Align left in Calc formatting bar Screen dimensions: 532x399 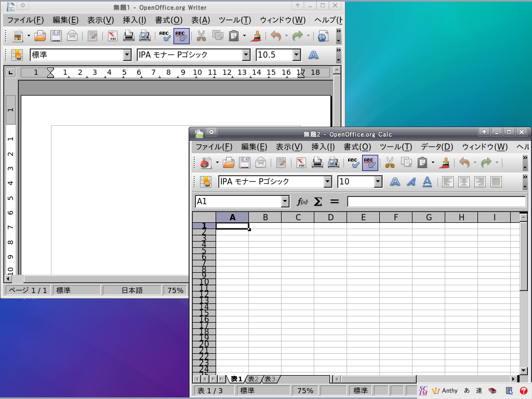(447, 181)
